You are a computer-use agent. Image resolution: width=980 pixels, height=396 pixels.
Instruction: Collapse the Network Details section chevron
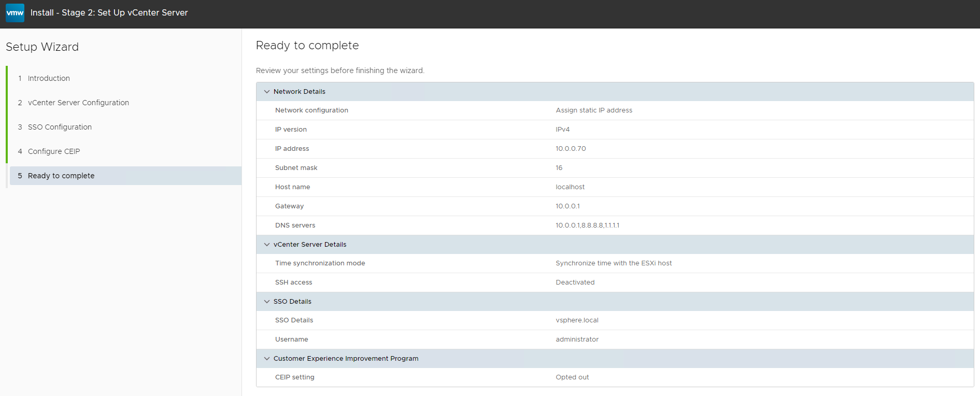267,92
